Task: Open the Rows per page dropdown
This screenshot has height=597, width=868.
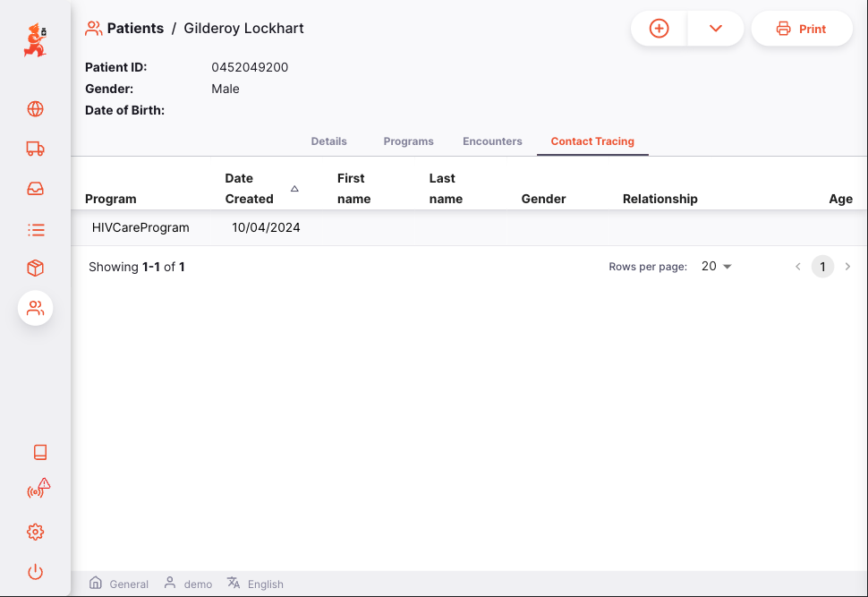Action: tap(717, 267)
